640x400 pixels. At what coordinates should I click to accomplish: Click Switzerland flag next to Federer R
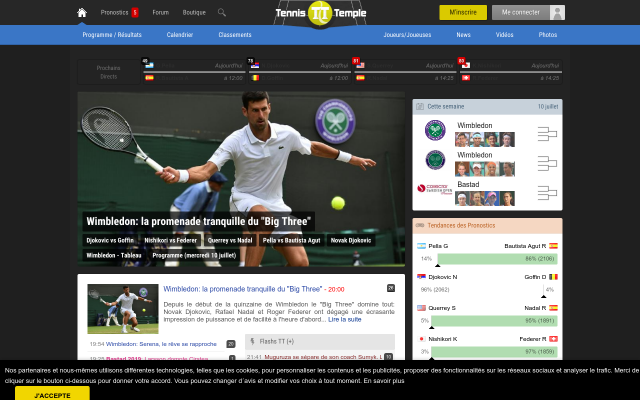(553, 339)
